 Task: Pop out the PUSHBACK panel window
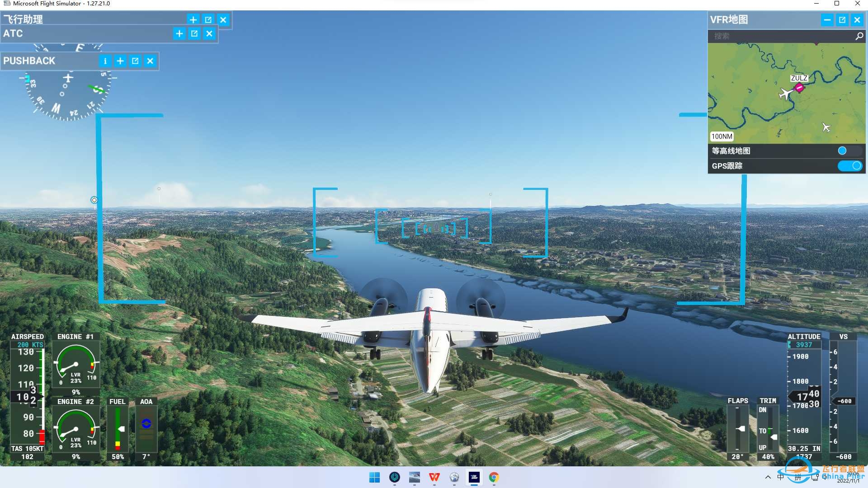pos(135,61)
